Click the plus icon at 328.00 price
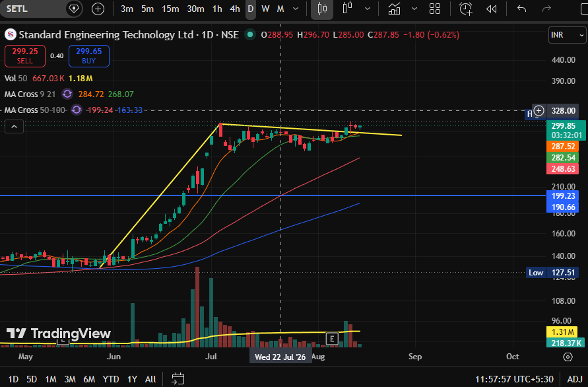 tap(539, 111)
